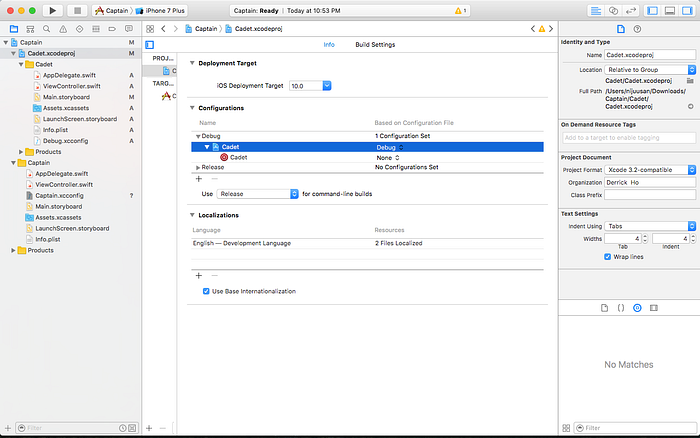This screenshot has width=700, height=438.
Task: Collapse the Debug configuration row
Action: click(198, 137)
